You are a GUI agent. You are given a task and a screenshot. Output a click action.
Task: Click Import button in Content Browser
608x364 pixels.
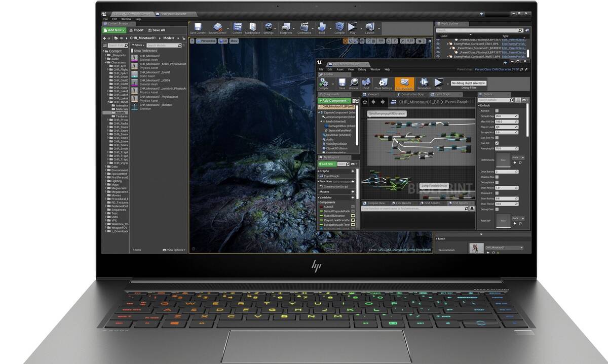tap(136, 30)
